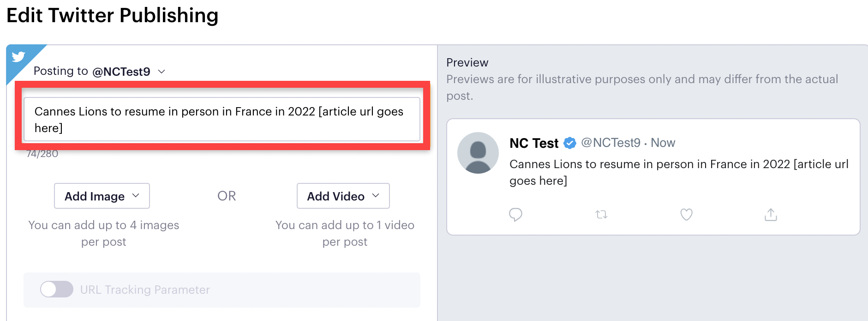Viewport: 868px width, 321px height.
Task: Click the tweet preview text
Action: click(679, 172)
